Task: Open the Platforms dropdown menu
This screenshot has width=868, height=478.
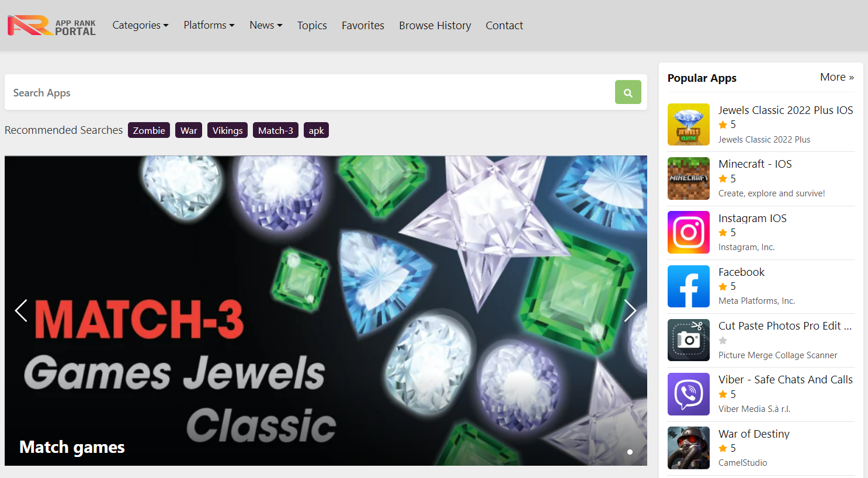Action: pyautogui.click(x=209, y=25)
